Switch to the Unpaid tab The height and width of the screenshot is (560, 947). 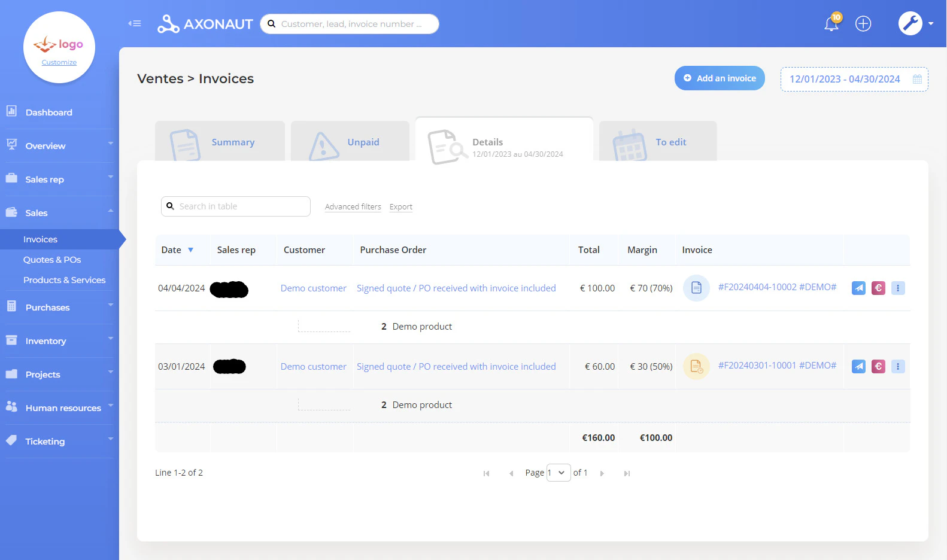[350, 142]
